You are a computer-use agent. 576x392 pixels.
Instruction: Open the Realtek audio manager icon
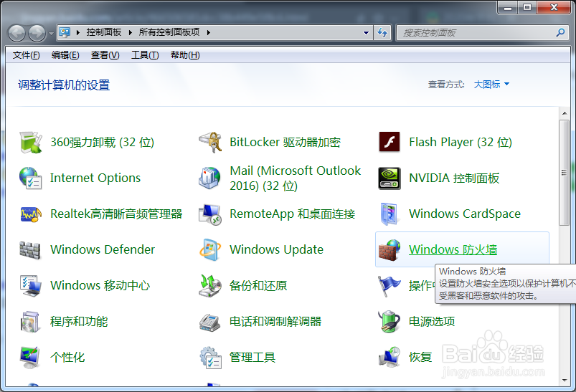tap(31, 214)
